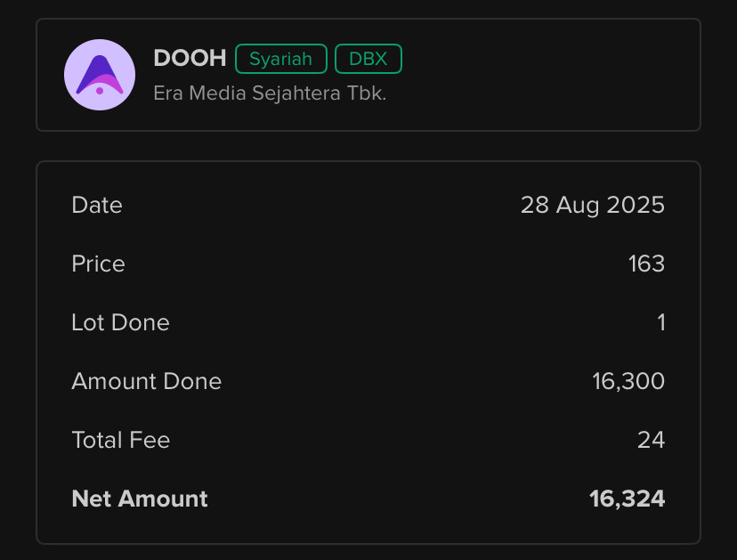Click the magenta dot in the logo
This screenshot has width=737, height=560.
tap(100, 91)
